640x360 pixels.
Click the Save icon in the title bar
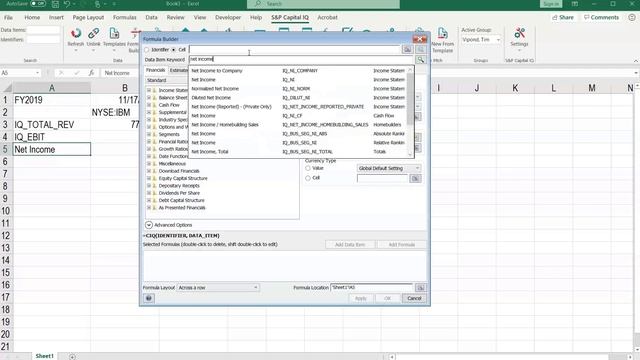(55, 4)
